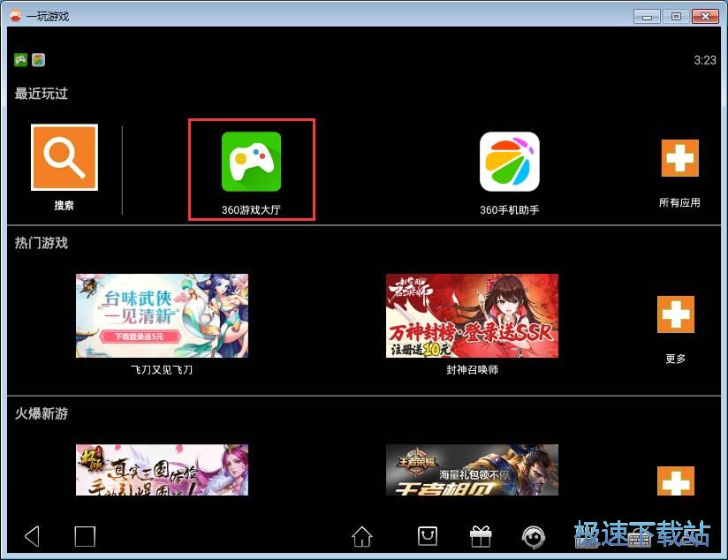
Task: Click 更多 plus icon in 热门游戏
Action: 676,314
